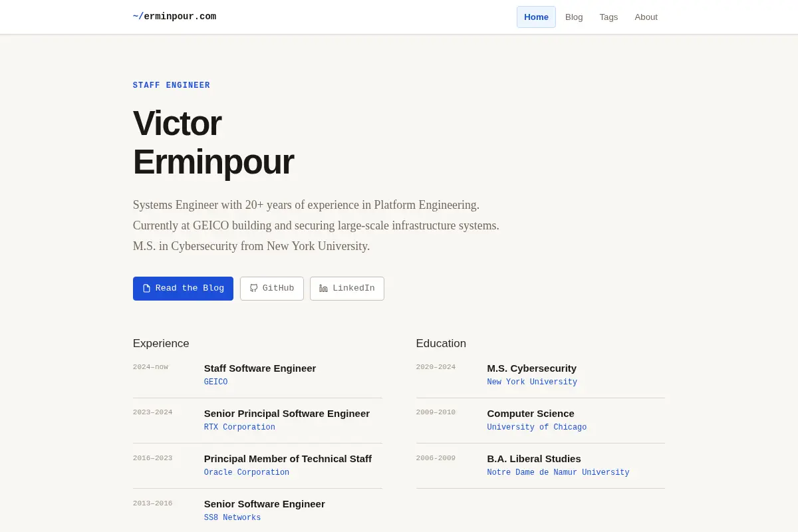Image resolution: width=798 pixels, height=532 pixels.
Task: Click Senior Principal Software Engineer title
Action: (x=287, y=414)
